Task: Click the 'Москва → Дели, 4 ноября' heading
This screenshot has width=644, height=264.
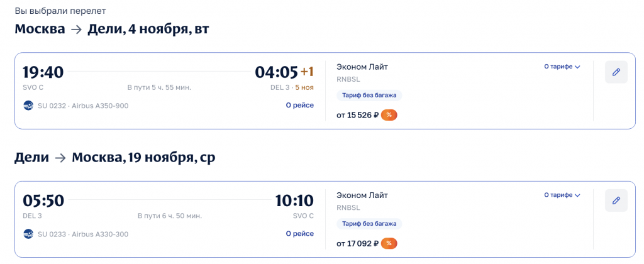Action: click(x=112, y=30)
